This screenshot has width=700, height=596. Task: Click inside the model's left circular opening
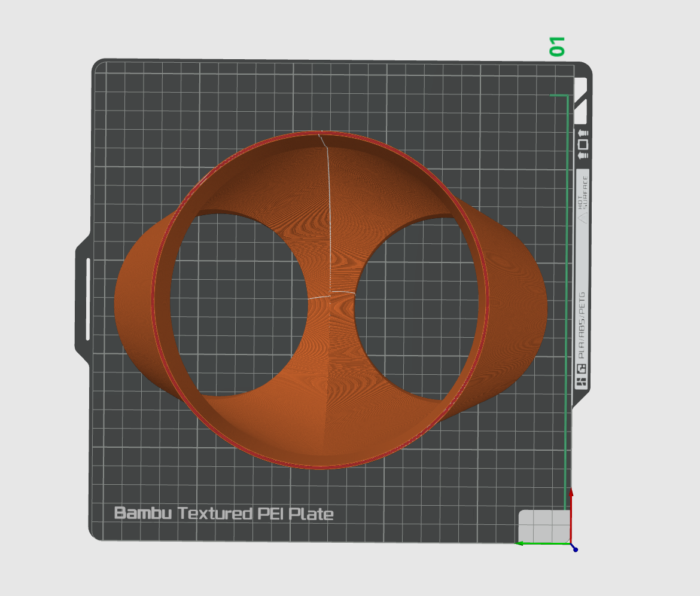(239, 305)
